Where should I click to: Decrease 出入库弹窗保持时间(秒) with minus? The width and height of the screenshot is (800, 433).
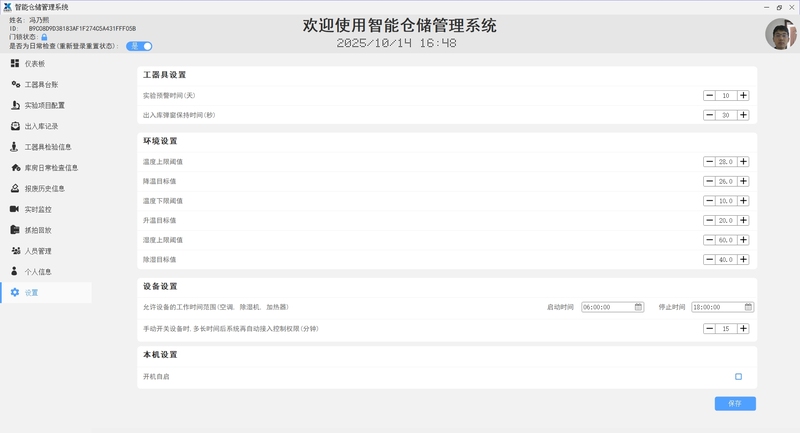tap(709, 115)
